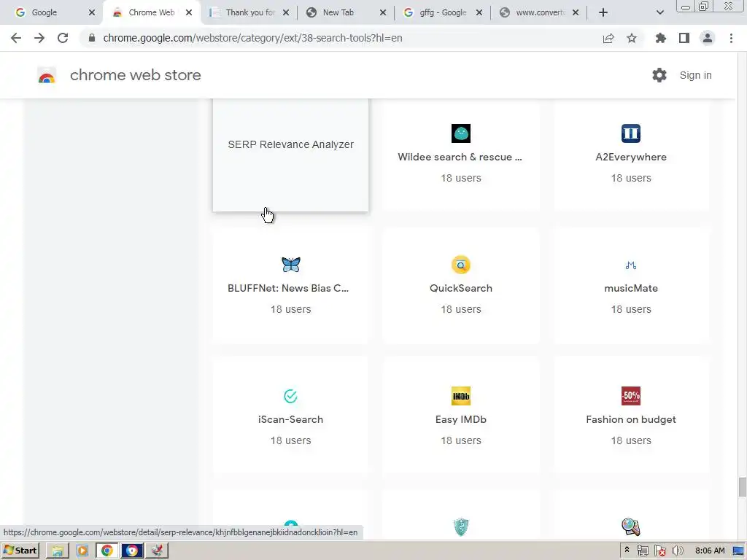Open the QuickSearch extension title
747x560 pixels.
461,288
